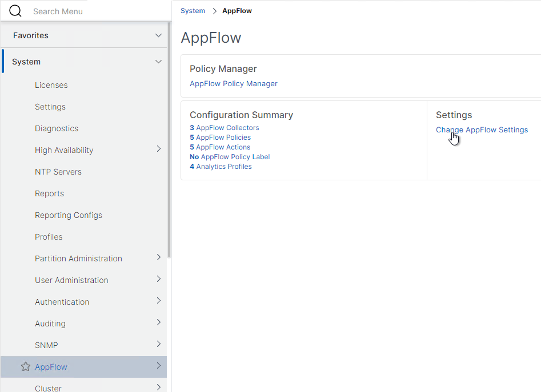541x392 pixels.
Task: Open Reporting Configs menu item
Action: click(69, 215)
